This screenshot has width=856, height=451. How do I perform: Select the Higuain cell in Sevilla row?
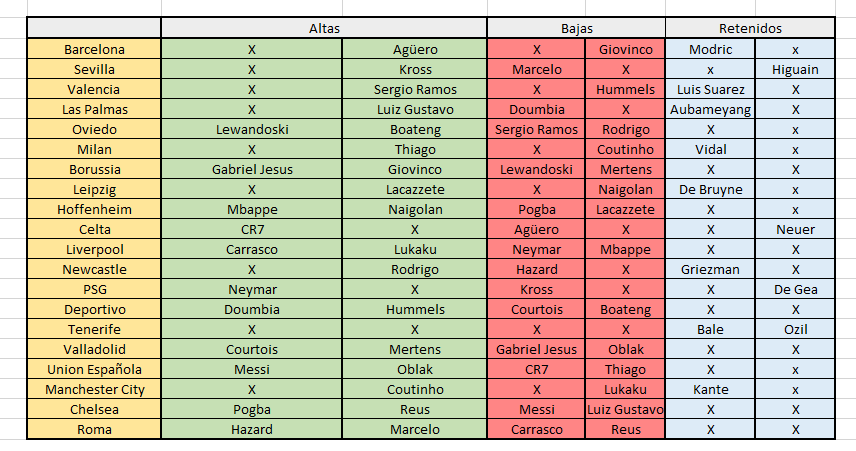[795, 69]
